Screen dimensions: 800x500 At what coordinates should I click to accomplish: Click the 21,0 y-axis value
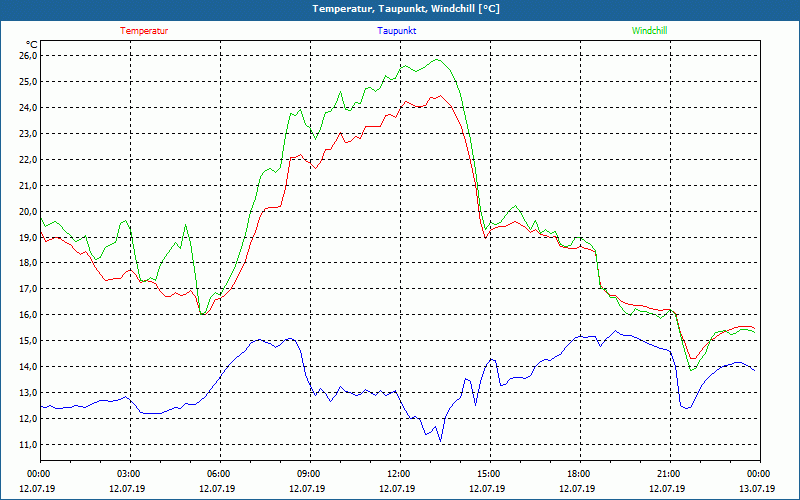point(28,185)
